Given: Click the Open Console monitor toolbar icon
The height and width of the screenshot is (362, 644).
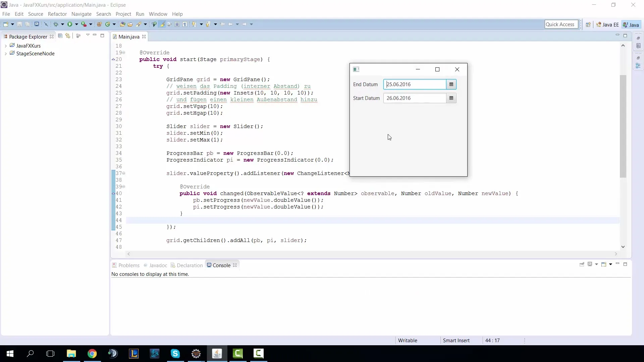Looking at the screenshot, I should (x=37, y=24).
